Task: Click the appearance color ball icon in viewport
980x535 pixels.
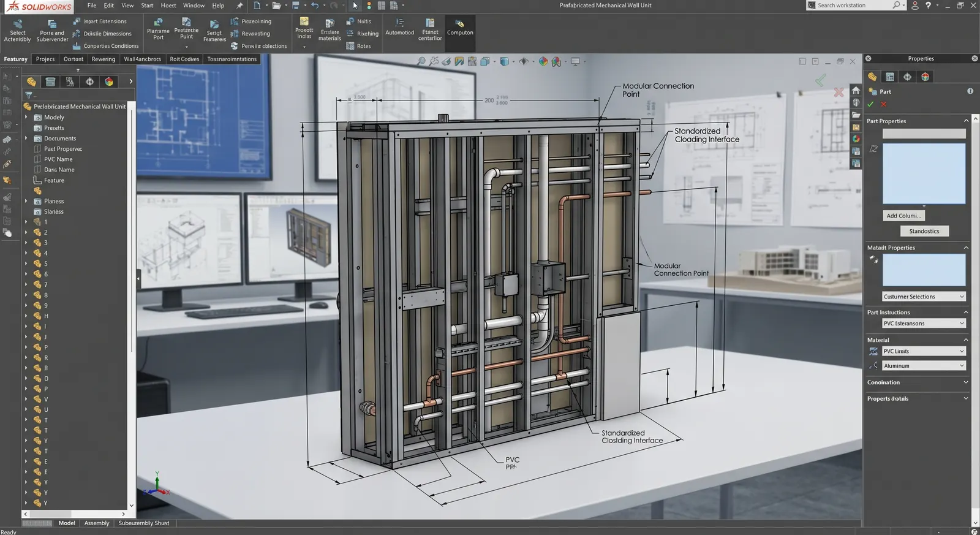Action: click(543, 61)
